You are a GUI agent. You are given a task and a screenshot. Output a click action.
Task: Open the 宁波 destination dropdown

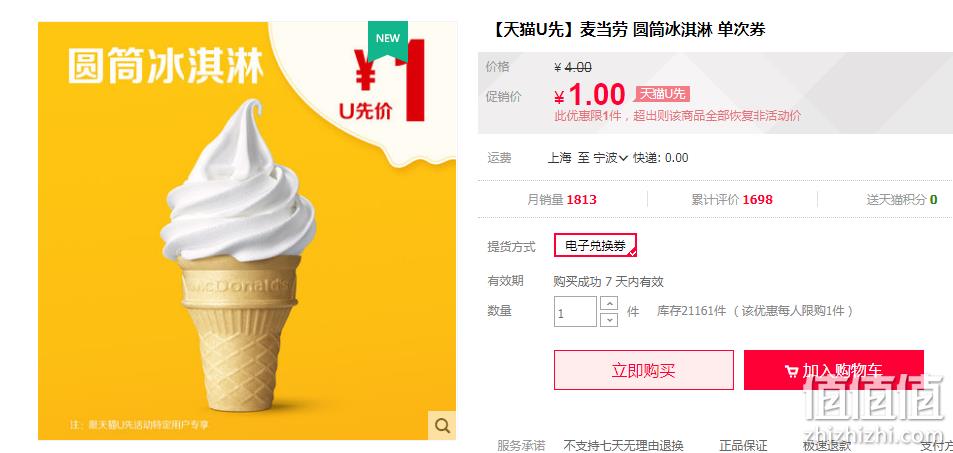pos(611,158)
